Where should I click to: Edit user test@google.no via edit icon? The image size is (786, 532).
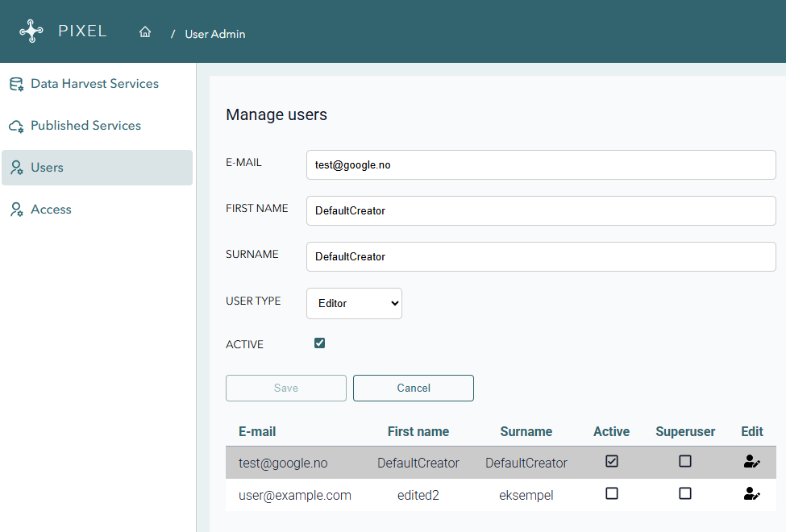(751, 462)
